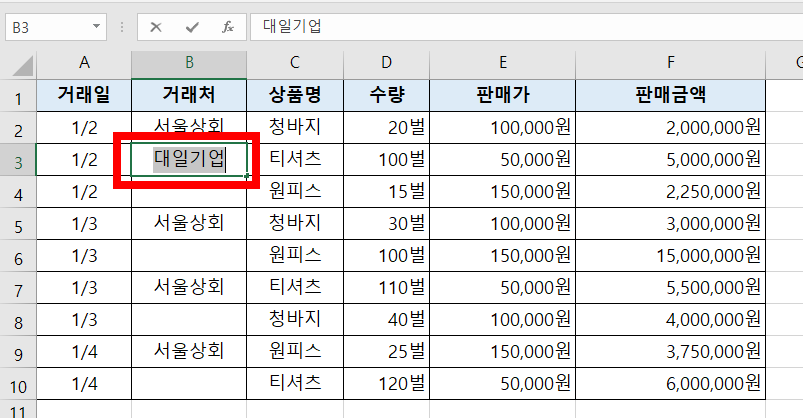Image resolution: width=803 pixels, height=418 pixels.
Task: Select 서울상회 in row 9
Action: coord(189,351)
